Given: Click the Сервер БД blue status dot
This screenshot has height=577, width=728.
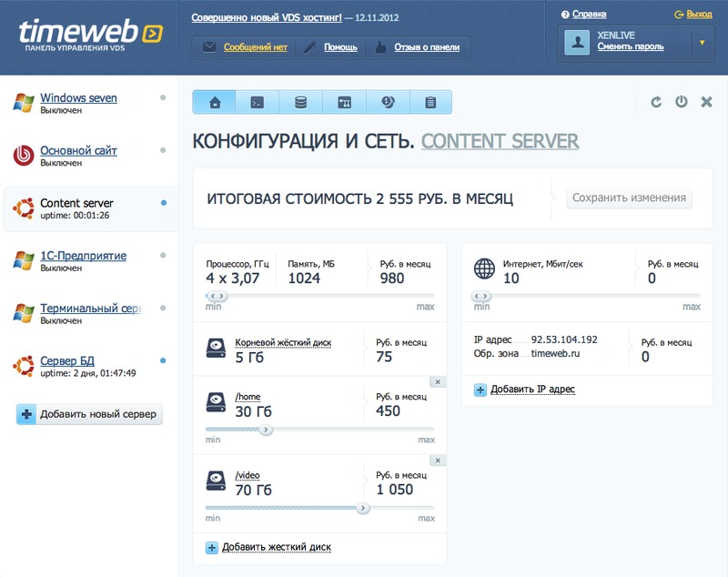Looking at the screenshot, I should pos(163,360).
